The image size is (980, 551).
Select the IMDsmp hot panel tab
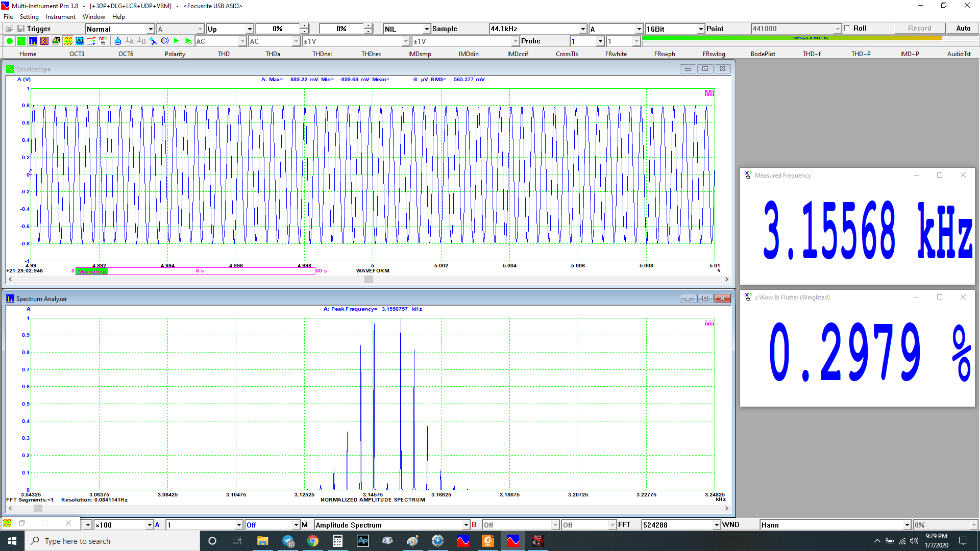[420, 54]
